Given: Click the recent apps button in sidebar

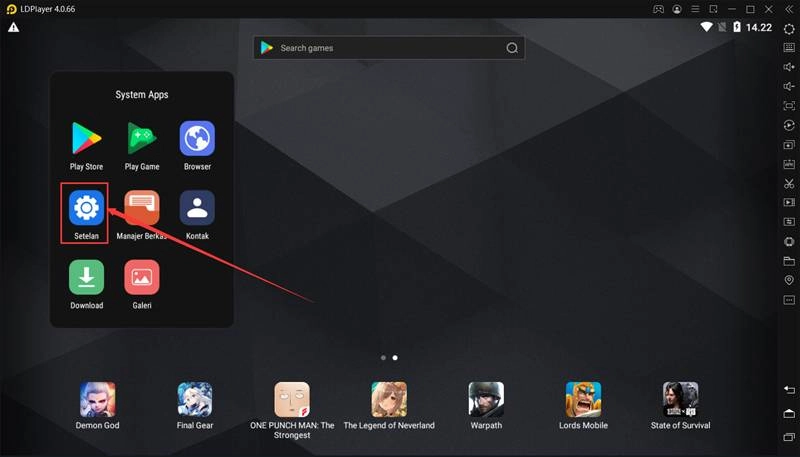Looking at the screenshot, I should [789, 437].
